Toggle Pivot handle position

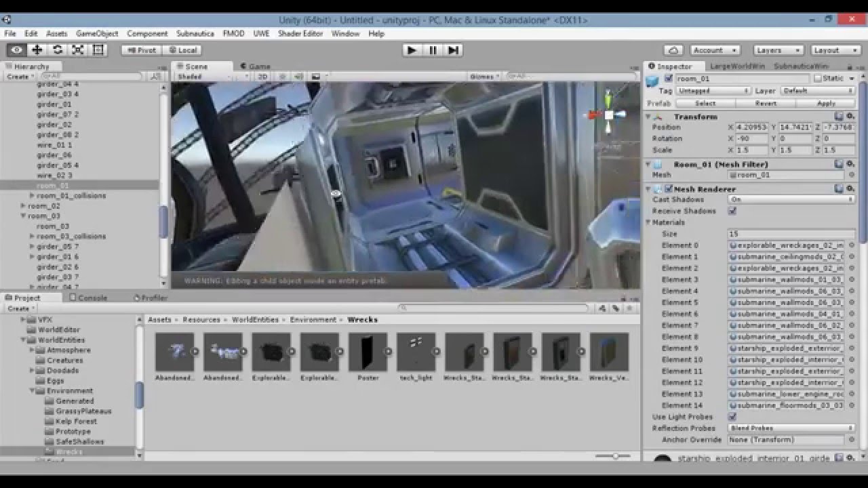point(142,50)
